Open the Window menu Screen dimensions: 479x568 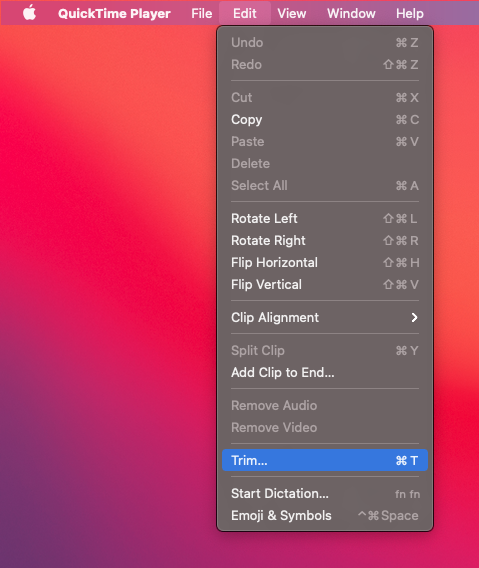point(351,13)
